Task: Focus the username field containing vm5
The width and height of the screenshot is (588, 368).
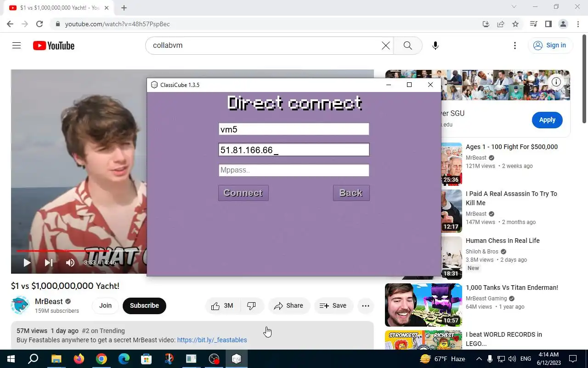Action: pyautogui.click(x=294, y=129)
